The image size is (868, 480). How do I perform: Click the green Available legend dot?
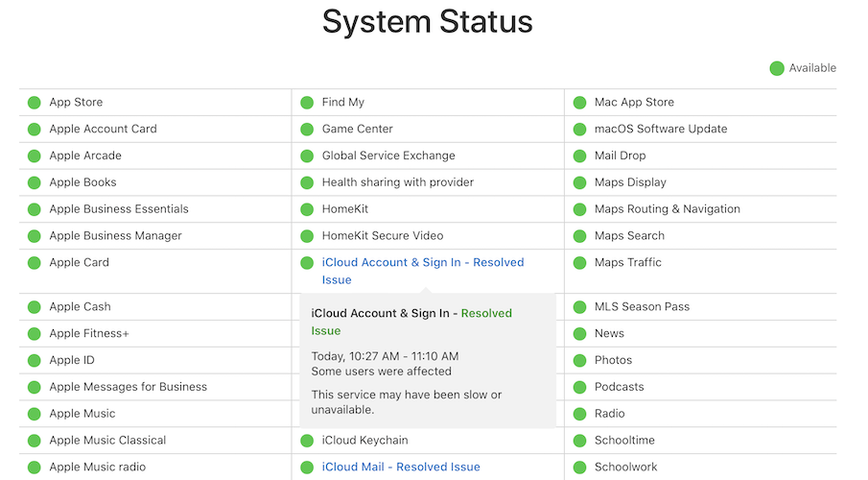777,68
